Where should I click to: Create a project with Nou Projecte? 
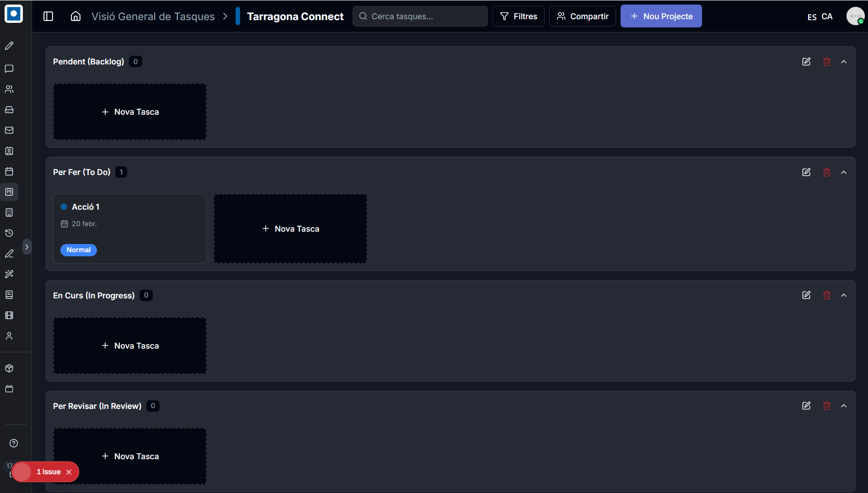coord(661,16)
